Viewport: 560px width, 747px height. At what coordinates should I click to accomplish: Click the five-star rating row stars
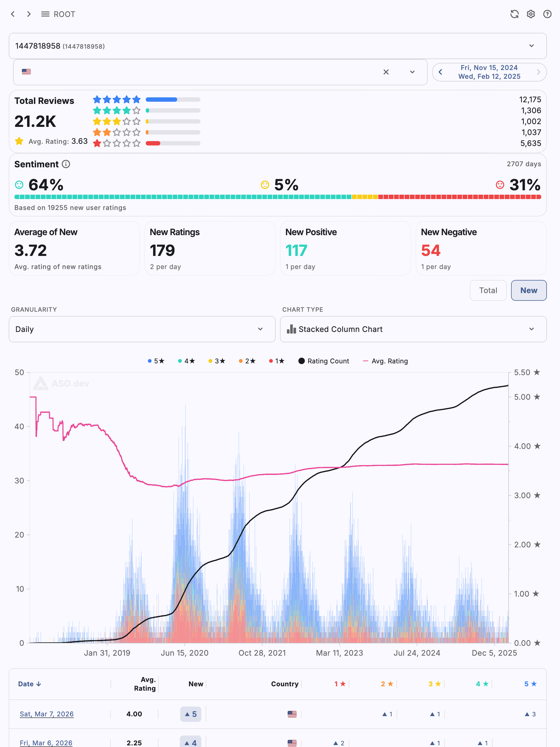coord(116,99)
